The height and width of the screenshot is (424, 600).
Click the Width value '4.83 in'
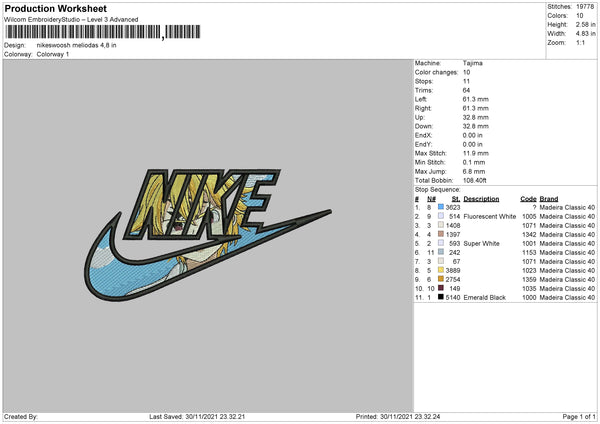tap(585, 33)
